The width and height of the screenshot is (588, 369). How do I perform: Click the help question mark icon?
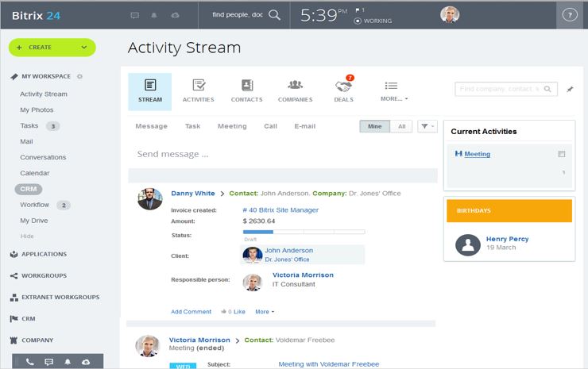point(569,14)
